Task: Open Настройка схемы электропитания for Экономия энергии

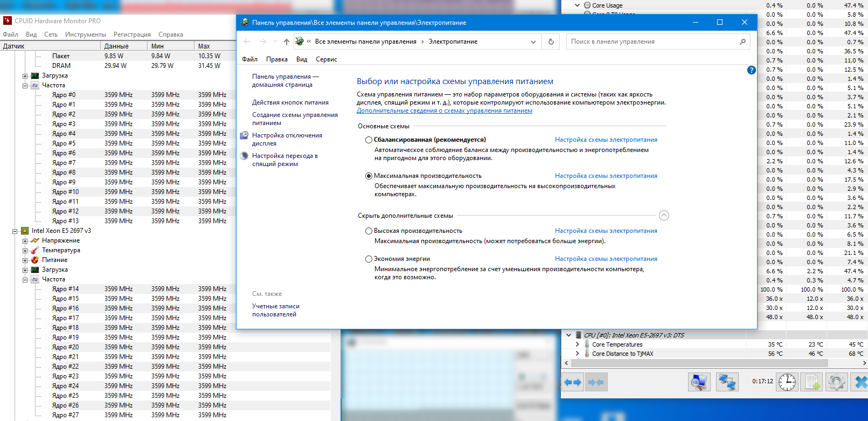Action: tap(606, 259)
